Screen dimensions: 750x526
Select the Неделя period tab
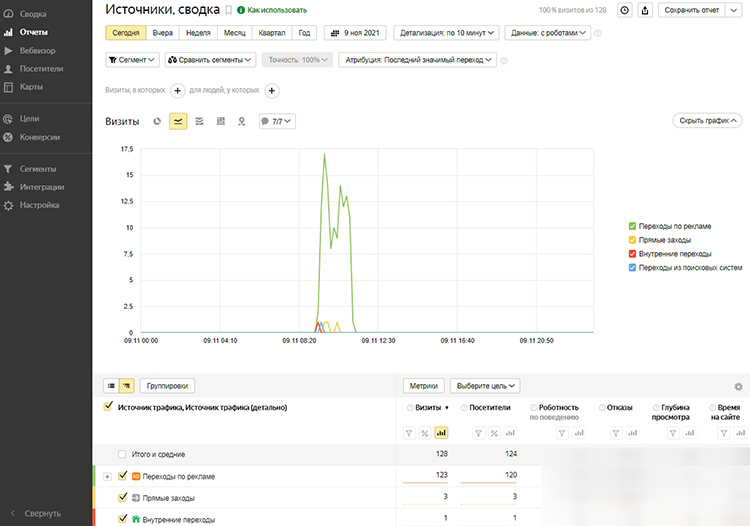pyautogui.click(x=198, y=32)
